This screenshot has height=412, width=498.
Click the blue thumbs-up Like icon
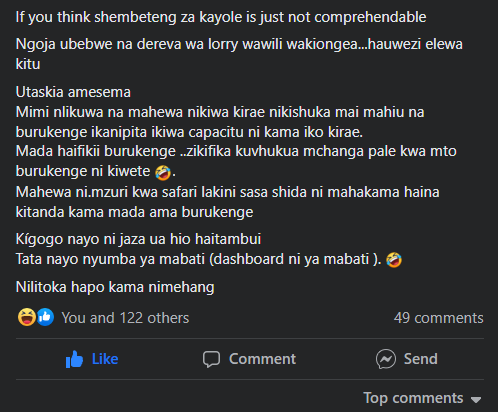(74, 359)
